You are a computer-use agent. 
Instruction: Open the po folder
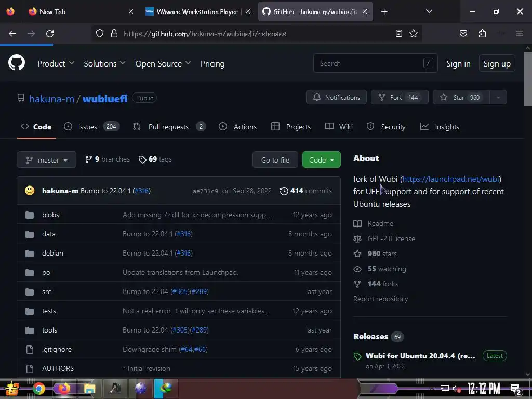(x=46, y=272)
